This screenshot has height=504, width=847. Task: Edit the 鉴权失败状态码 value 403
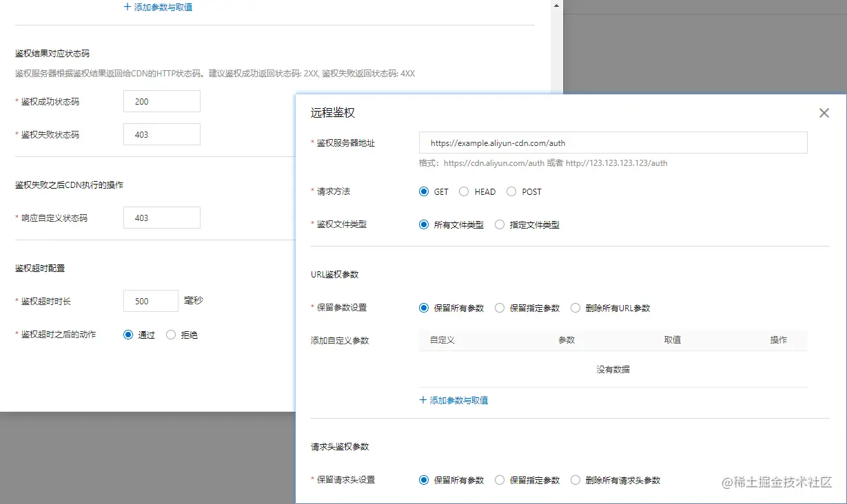(x=161, y=134)
